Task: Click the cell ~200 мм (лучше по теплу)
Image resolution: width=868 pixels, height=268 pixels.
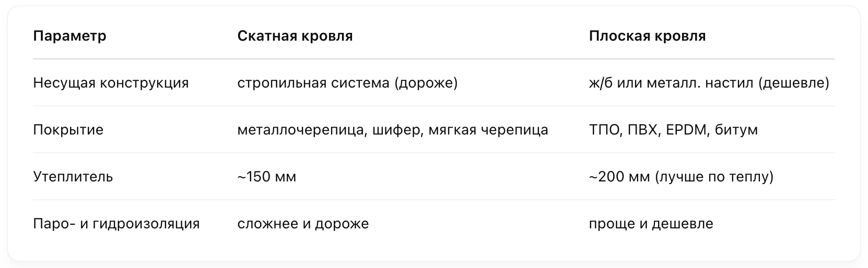Action: 681,177
